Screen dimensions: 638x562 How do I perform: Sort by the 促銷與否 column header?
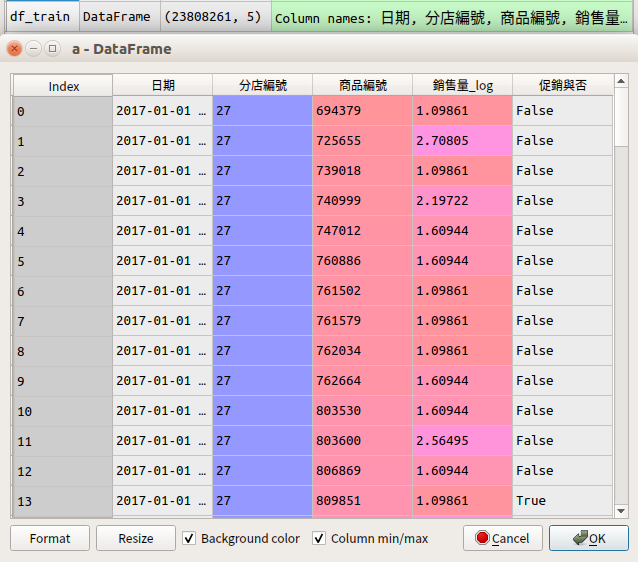point(563,85)
